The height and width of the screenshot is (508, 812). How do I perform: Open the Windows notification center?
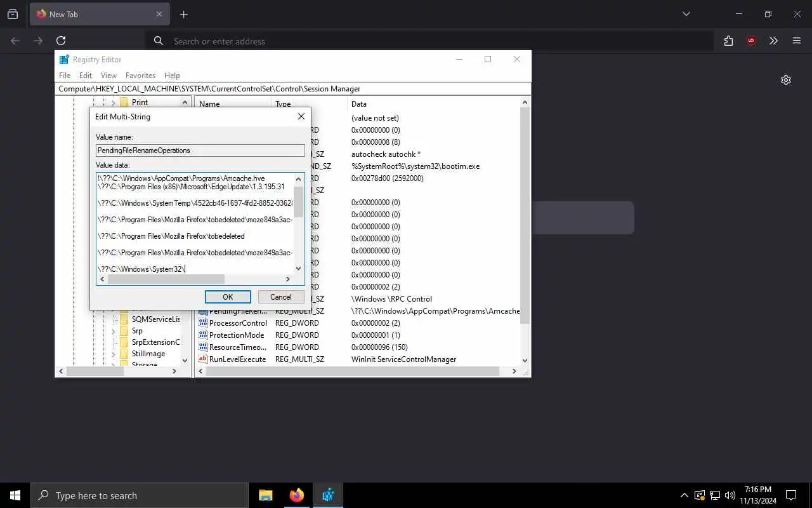point(791,495)
